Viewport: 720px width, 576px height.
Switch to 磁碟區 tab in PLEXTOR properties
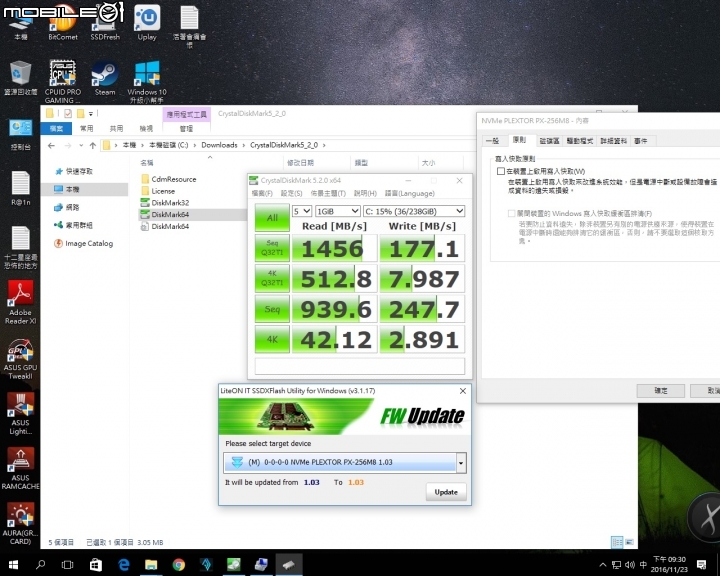(550, 141)
